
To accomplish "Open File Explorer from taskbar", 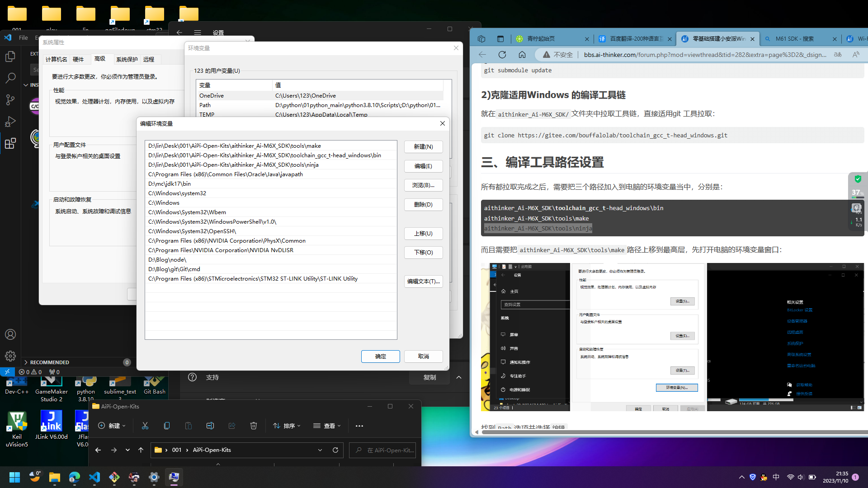I will (55, 477).
